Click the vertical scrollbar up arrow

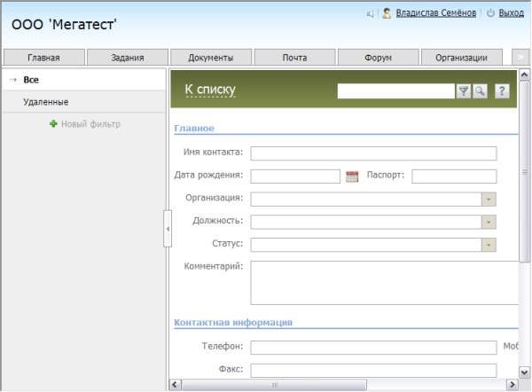524,74
